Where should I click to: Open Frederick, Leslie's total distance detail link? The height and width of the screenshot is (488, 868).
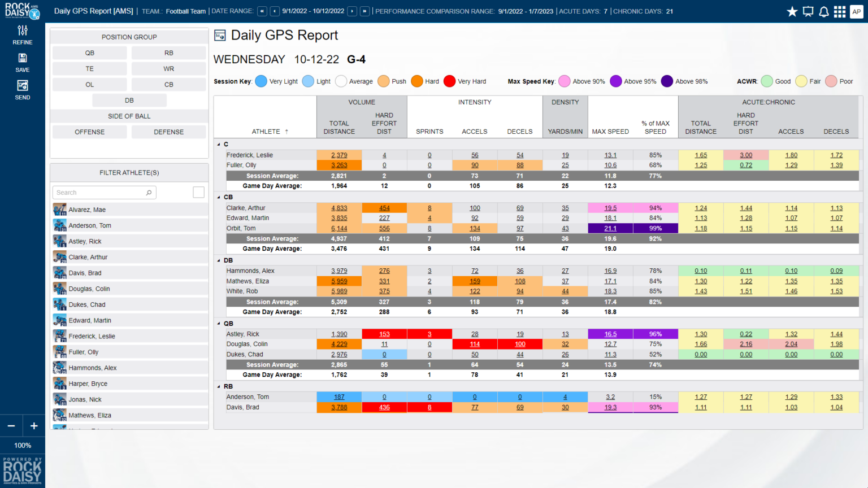[338, 155]
